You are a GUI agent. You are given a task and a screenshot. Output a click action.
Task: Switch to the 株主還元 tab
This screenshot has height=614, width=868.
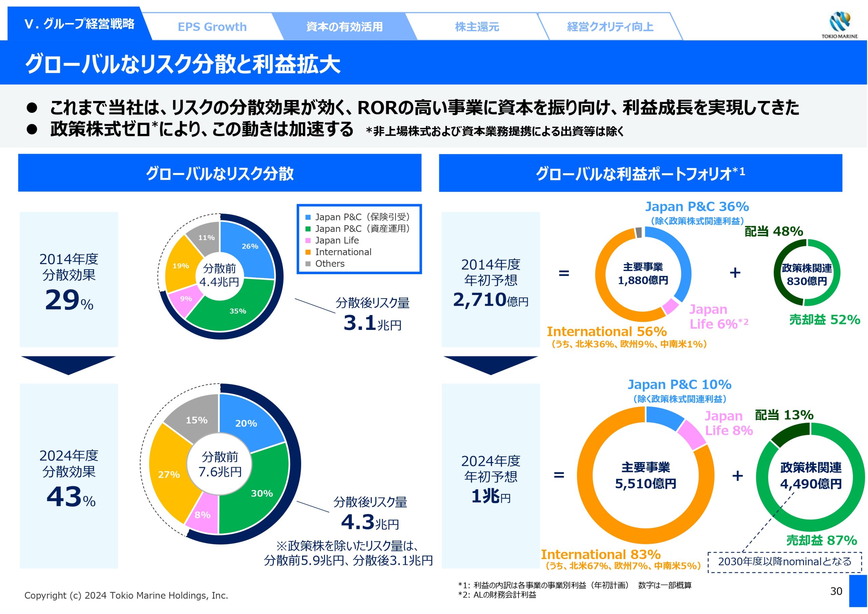tap(477, 27)
